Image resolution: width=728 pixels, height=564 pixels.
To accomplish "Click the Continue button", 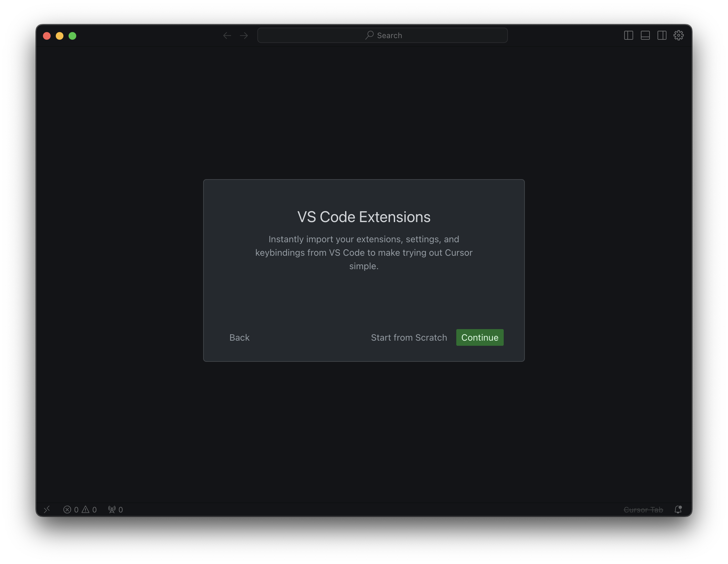I will click(x=480, y=337).
